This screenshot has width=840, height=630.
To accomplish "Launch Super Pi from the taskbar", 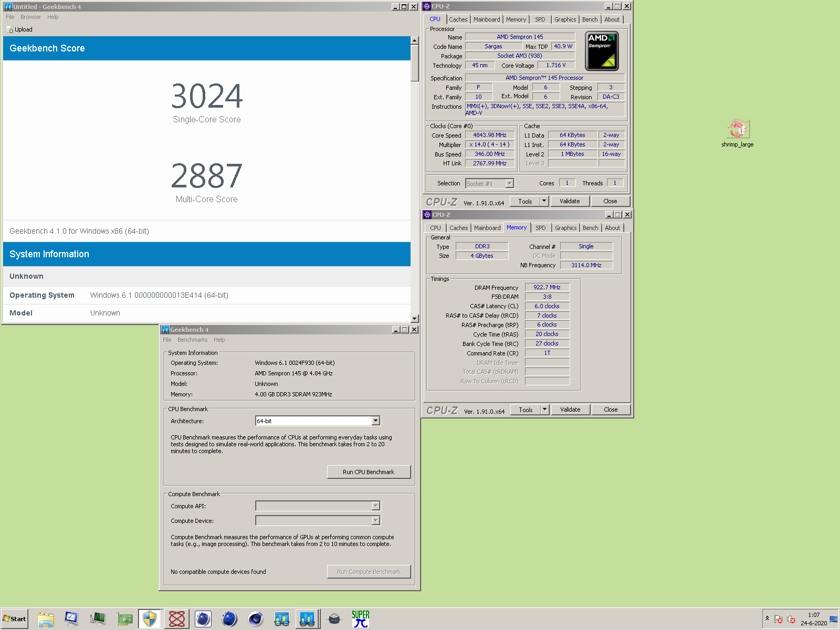I will coord(361,619).
